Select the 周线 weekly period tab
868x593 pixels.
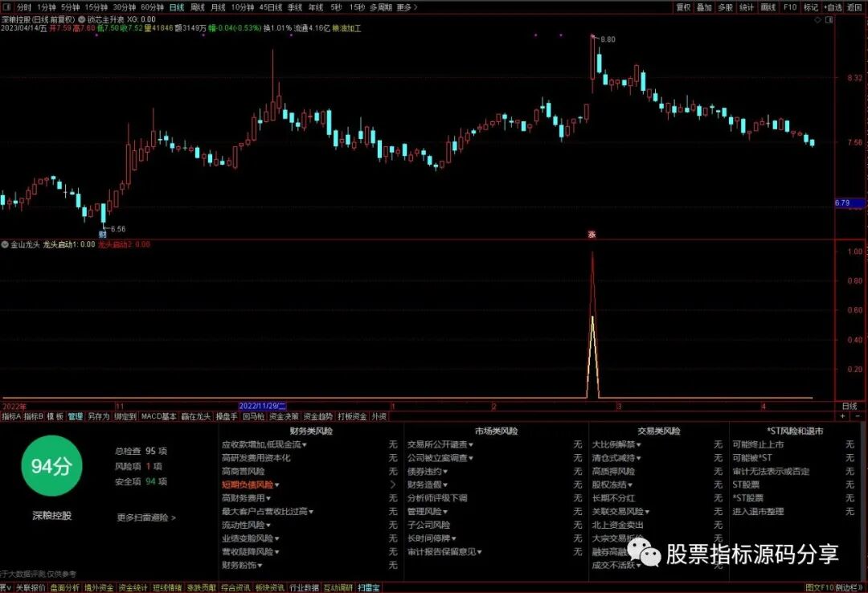click(198, 7)
